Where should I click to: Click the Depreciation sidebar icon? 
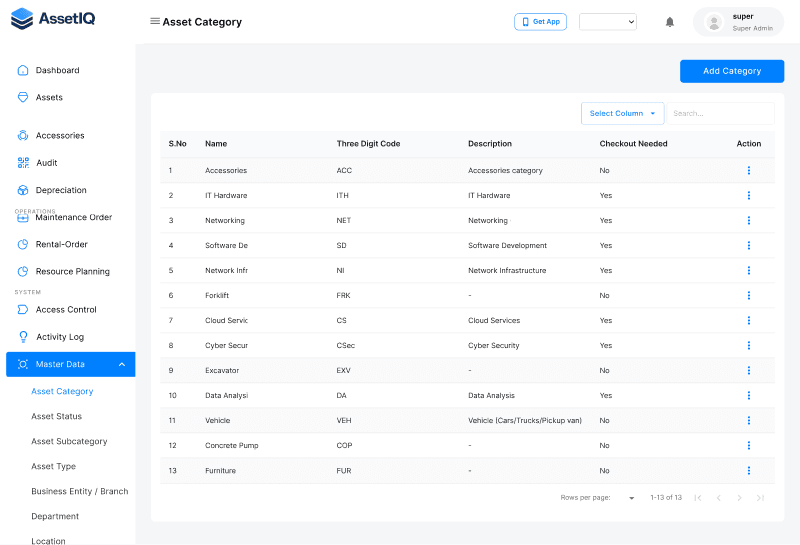click(23, 190)
